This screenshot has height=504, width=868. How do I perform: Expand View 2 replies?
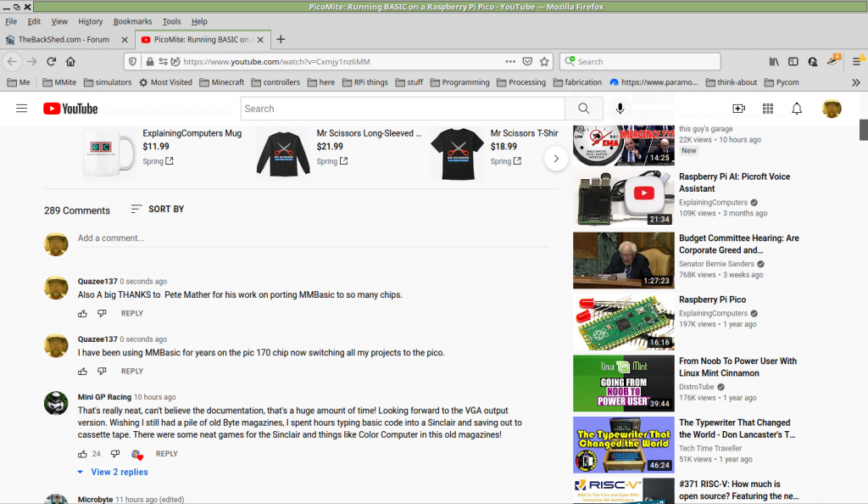pos(119,472)
